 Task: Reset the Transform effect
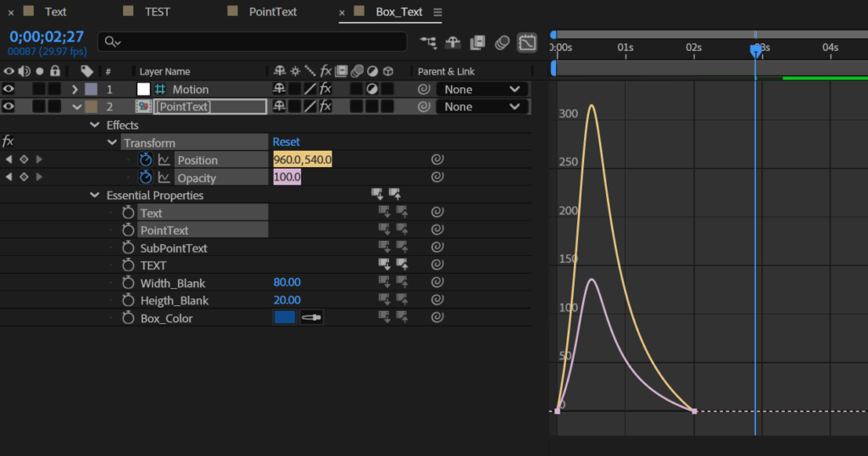point(287,142)
